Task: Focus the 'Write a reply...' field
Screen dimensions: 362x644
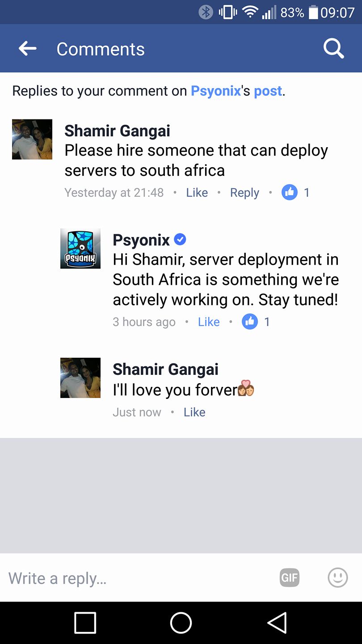Action: click(x=139, y=578)
